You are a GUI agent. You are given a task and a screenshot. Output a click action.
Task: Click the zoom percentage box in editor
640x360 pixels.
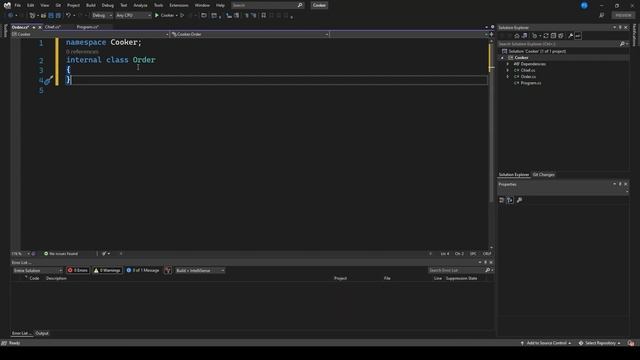click(x=20, y=253)
